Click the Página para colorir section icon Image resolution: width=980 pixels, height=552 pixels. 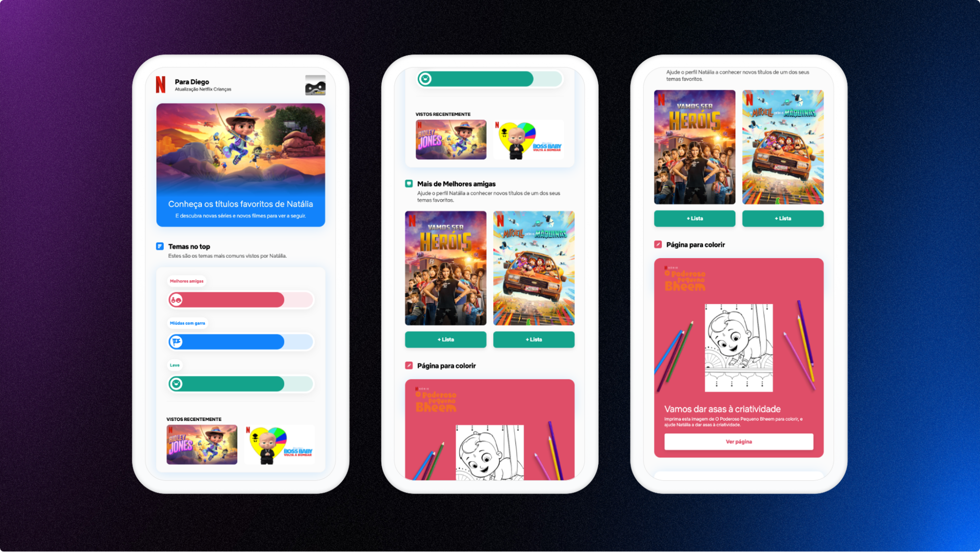point(408,366)
